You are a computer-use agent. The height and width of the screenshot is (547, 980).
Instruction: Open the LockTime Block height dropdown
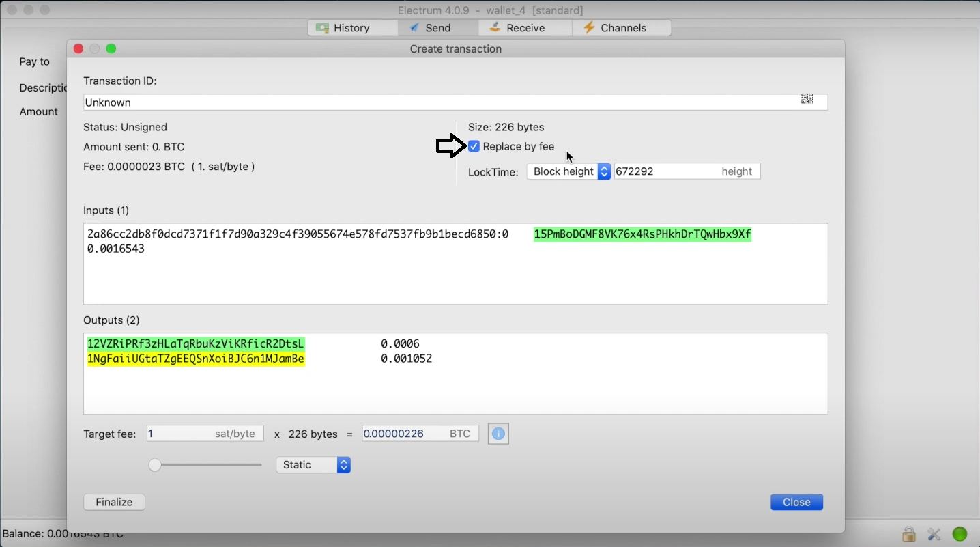568,171
